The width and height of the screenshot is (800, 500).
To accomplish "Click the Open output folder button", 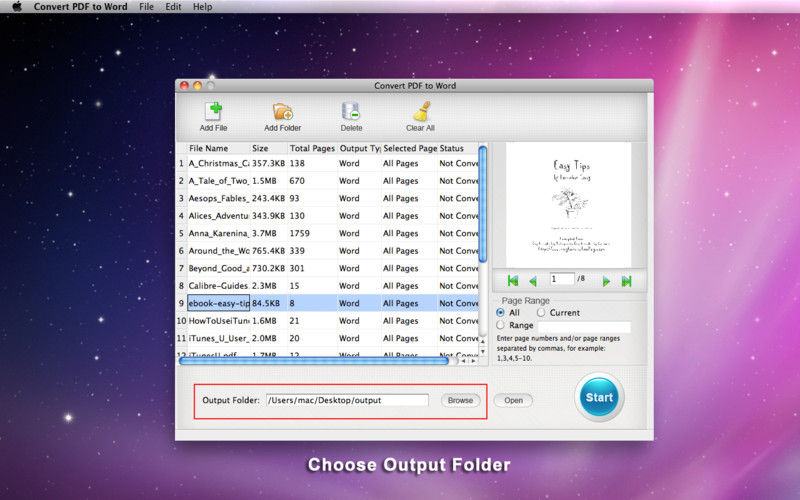I will click(x=513, y=401).
